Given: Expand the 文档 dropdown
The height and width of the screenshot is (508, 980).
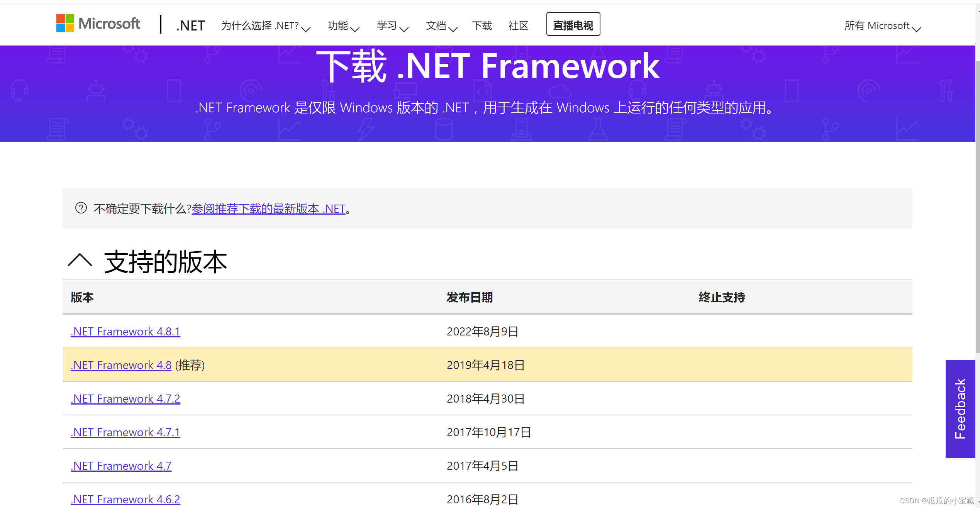Looking at the screenshot, I should tap(441, 26).
